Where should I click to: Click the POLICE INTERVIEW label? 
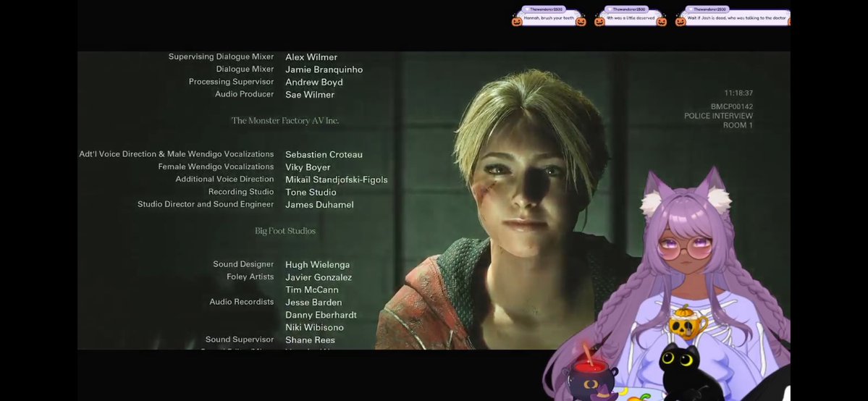719,116
